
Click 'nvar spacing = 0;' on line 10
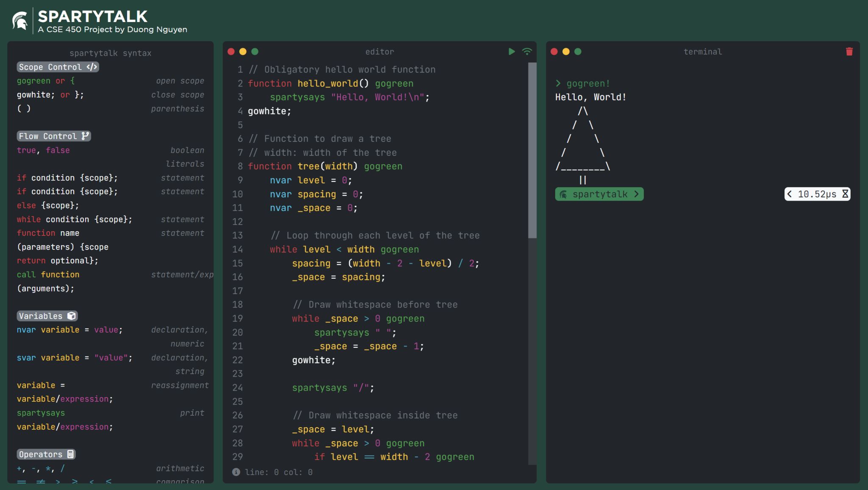click(317, 194)
